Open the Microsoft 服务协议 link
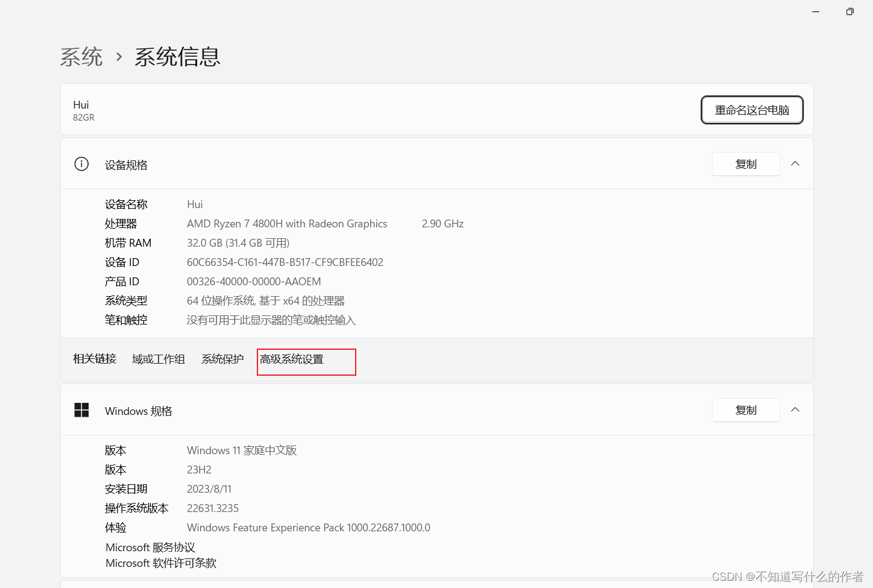873x588 pixels. (150, 548)
